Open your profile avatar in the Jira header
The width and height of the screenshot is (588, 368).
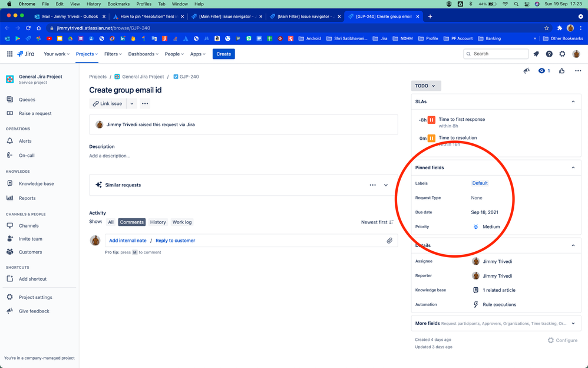click(x=576, y=54)
